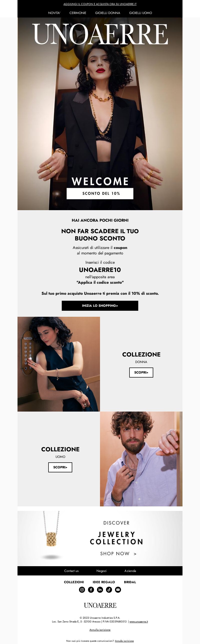Open the GIOIELLI DONNA menu
The width and height of the screenshot is (200, 644).
[x=107, y=13]
